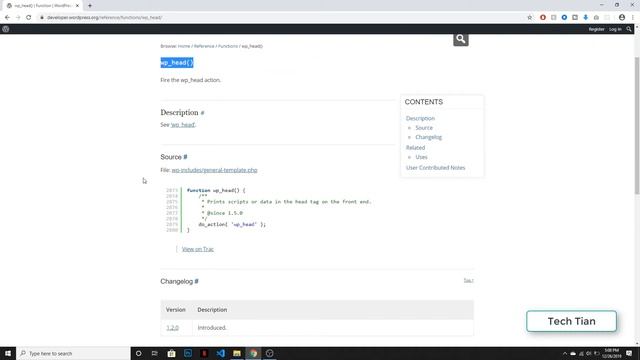Open the red app icon on taskbar
This screenshot has width=640, height=360.
[204, 353]
